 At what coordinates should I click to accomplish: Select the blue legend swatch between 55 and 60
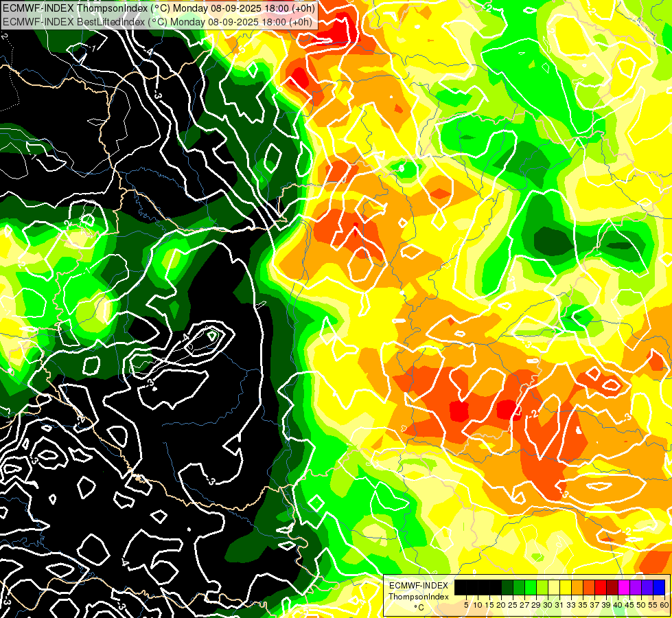pos(659,587)
